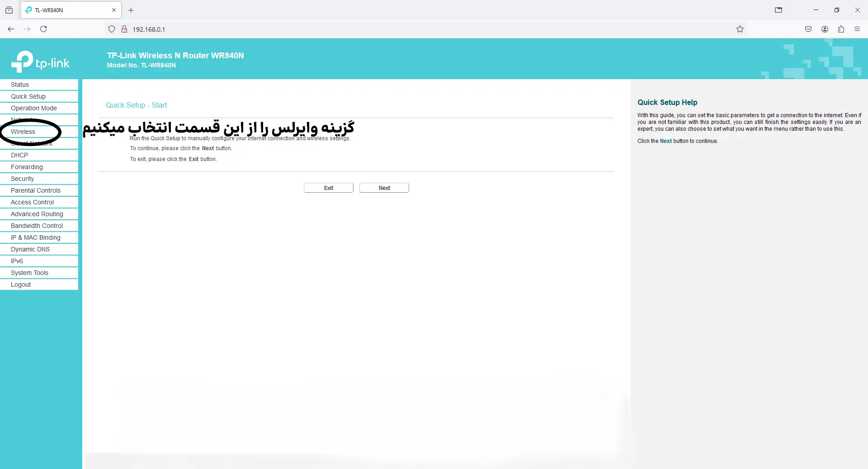Open a new browser tab

[131, 10]
